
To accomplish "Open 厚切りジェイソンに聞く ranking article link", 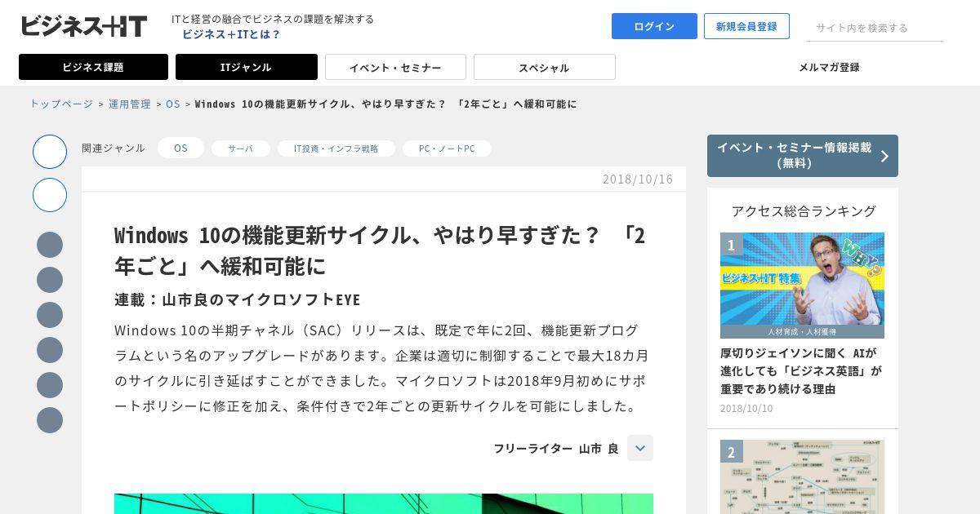I will pos(801,371).
